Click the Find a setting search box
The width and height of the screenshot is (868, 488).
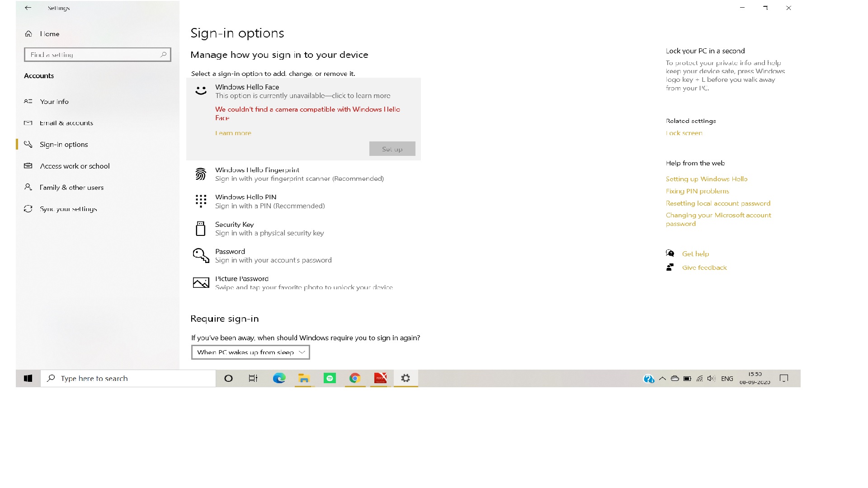(x=98, y=55)
